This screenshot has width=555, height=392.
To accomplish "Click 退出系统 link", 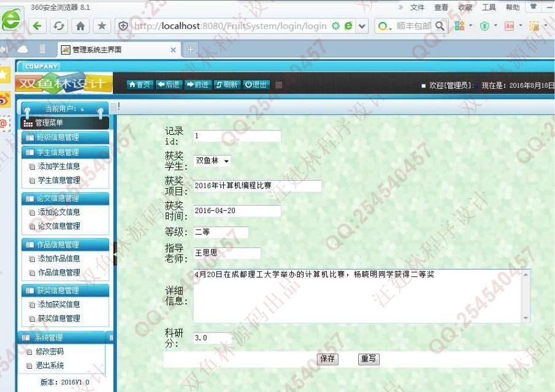I will point(50,366).
